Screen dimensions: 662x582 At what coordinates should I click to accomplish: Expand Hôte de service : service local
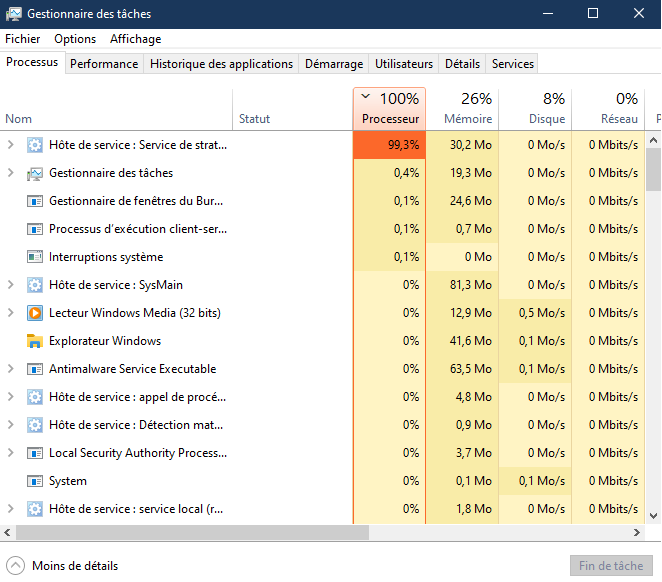pyautogui.click(x=11, y=509)
